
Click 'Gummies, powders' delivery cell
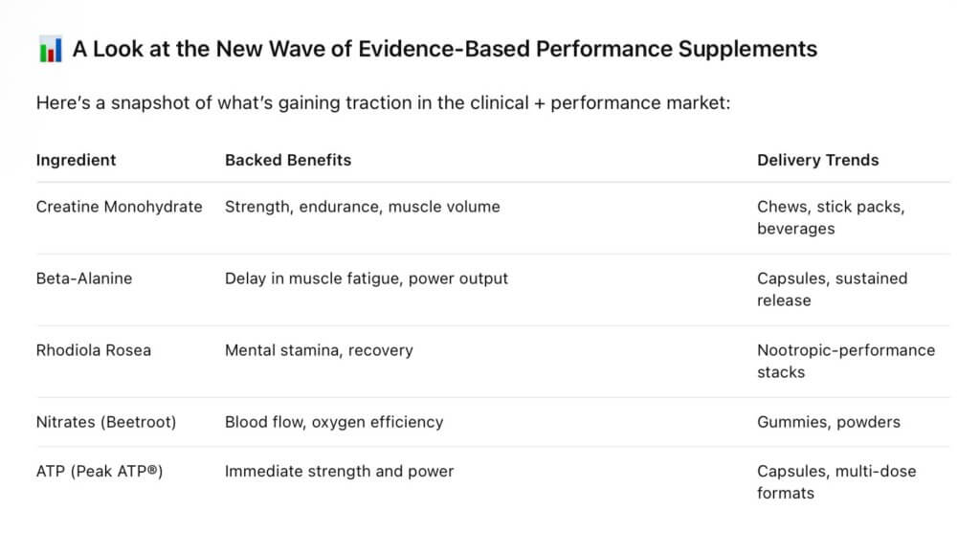tap(828, 422)
